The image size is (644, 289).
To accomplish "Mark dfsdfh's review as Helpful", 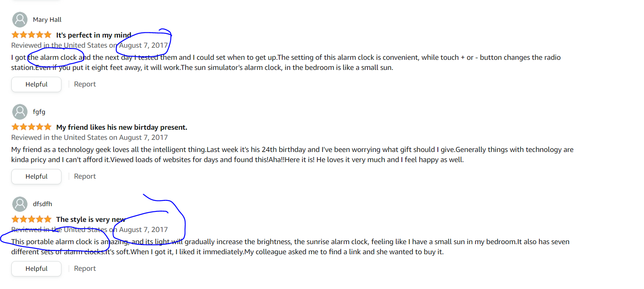I will 36,268.
